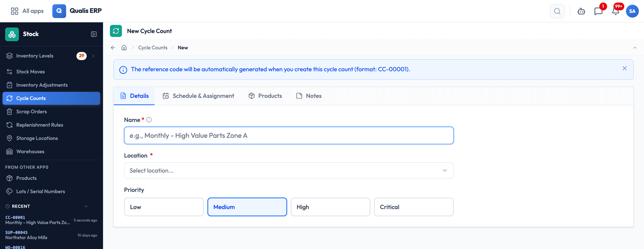Open Replenishment Rules in sidebar
Image resolution: width=644 pixels, height=249 pixels.
(x=51, y=125)
